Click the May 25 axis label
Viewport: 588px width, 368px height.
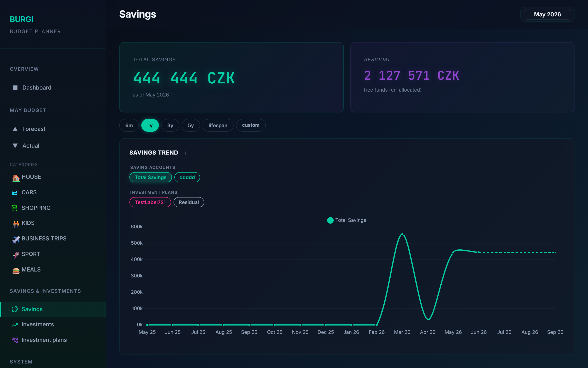[147, 332]
